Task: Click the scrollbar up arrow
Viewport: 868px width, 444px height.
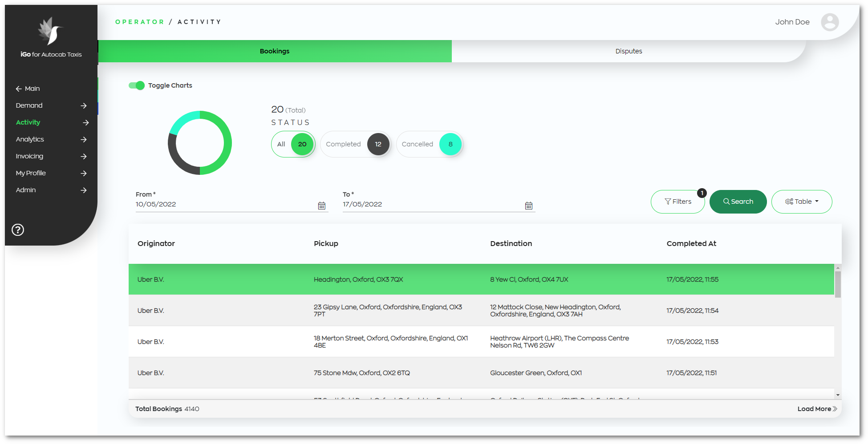Action: [838, 268]
